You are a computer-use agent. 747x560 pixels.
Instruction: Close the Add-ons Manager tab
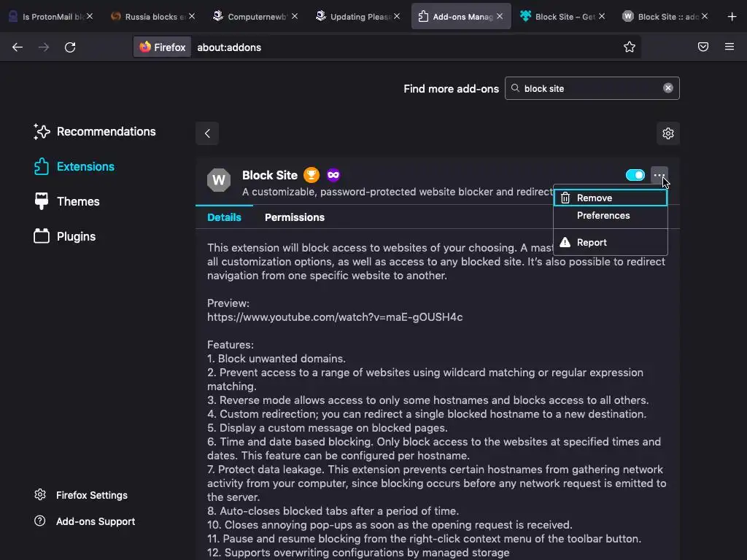499,16
